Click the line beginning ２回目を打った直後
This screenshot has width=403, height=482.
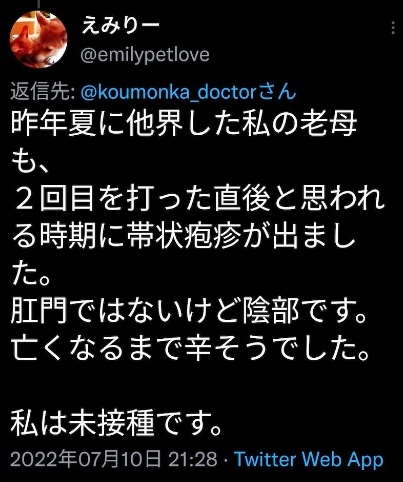click(199, 200)
